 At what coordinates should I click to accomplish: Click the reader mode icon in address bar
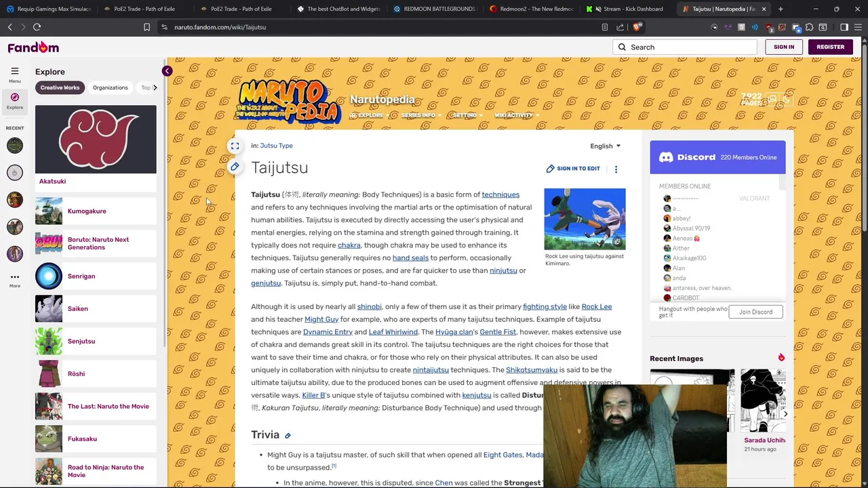tap(604, 27)
